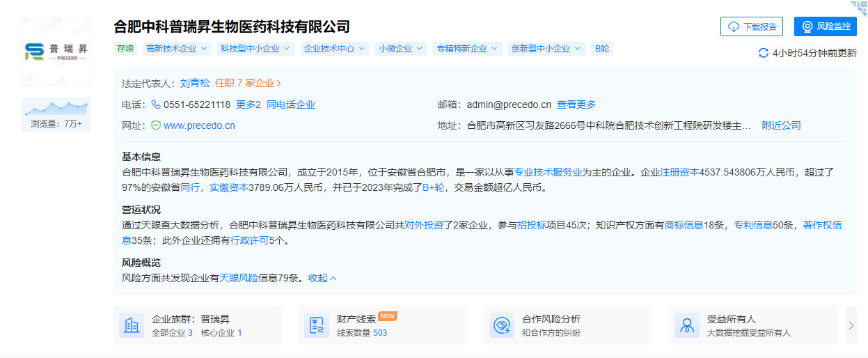Open the www.precedo.cn website link

point(199,125)
